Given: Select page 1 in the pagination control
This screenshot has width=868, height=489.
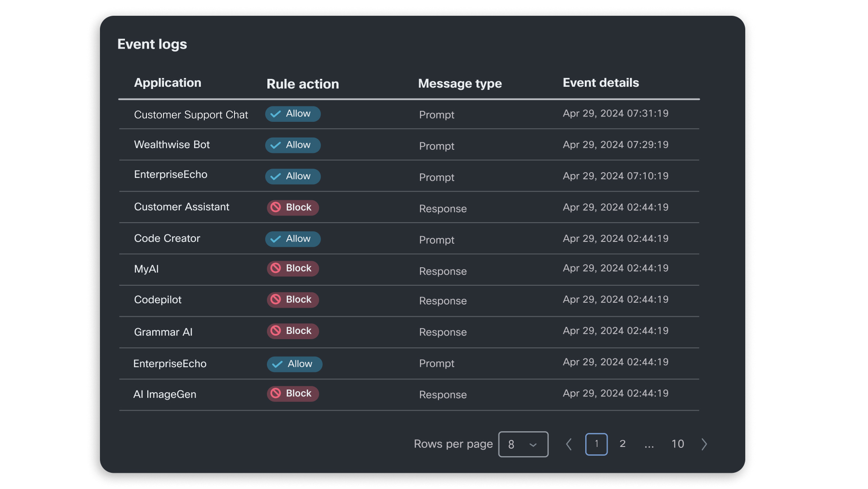Looking at the screenshot, I should (596, 443).
